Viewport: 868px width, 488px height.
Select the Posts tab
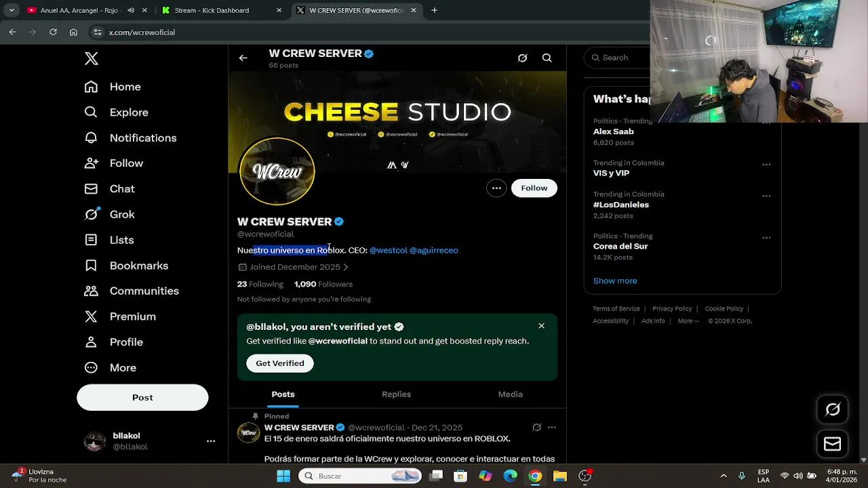[x=283, y=394]
